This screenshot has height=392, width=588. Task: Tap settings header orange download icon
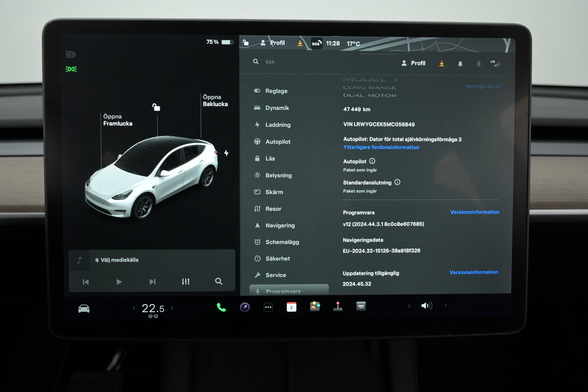point(442,63)
